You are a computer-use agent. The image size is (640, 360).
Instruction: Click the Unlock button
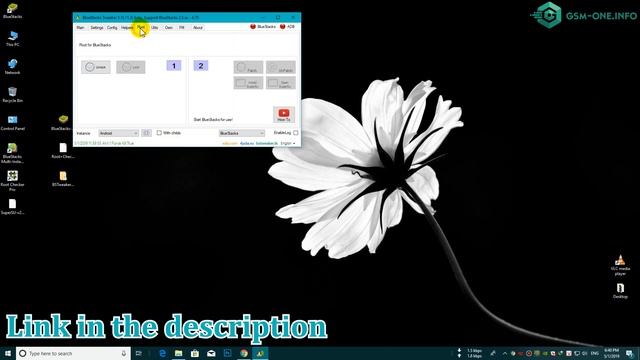(x=96, y=67)
